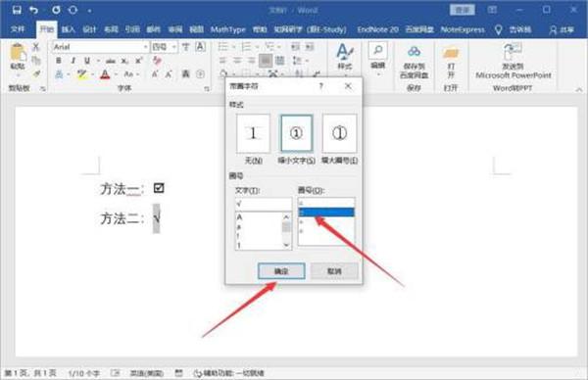Select the highlighted blue row in the 圈号 list

click(326, 213)
